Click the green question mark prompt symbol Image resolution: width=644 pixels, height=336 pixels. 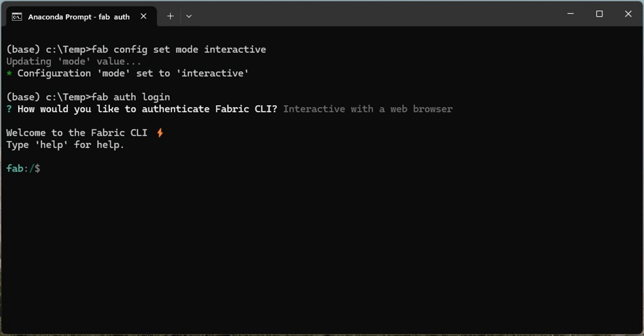click(x=9, y=109)
